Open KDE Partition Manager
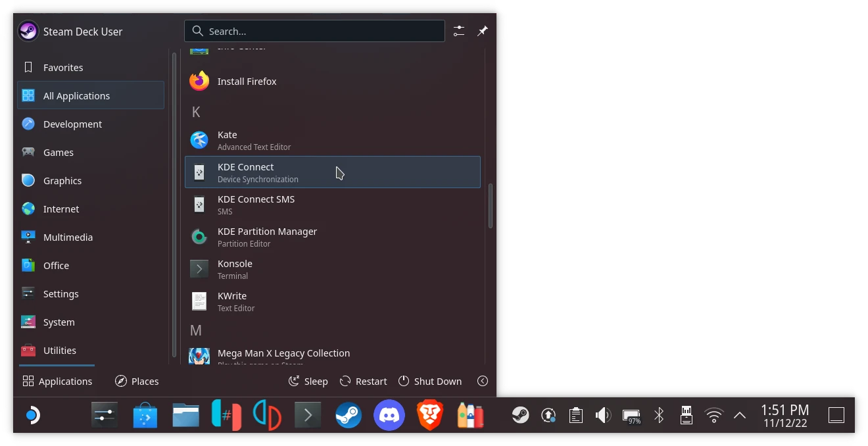 point(333,236)
